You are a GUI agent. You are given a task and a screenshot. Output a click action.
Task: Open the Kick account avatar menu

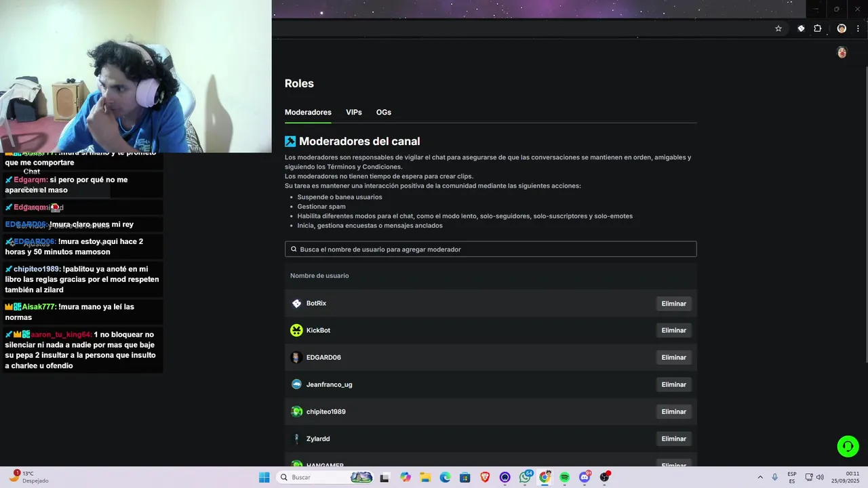(x=842, y=52)
